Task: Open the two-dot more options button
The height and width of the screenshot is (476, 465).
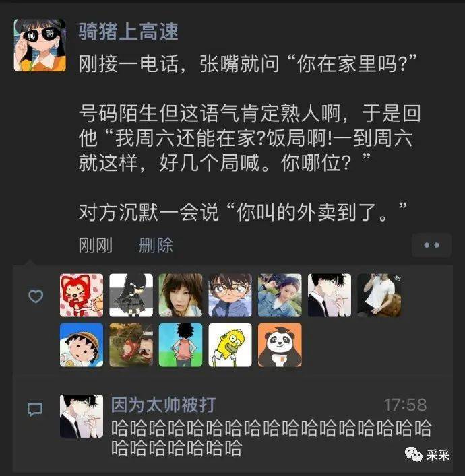Action: coord(431,245)
